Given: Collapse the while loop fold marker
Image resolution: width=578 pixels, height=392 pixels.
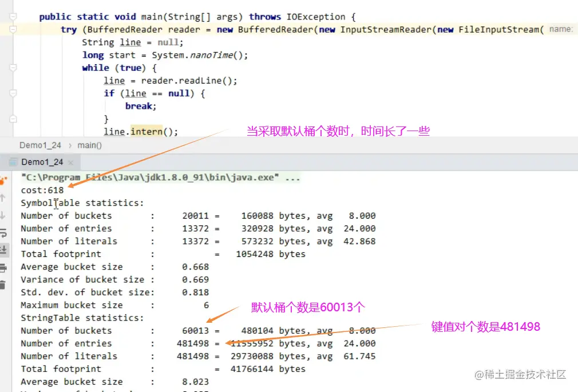Looking at the screenshot, I should [13, 68].
